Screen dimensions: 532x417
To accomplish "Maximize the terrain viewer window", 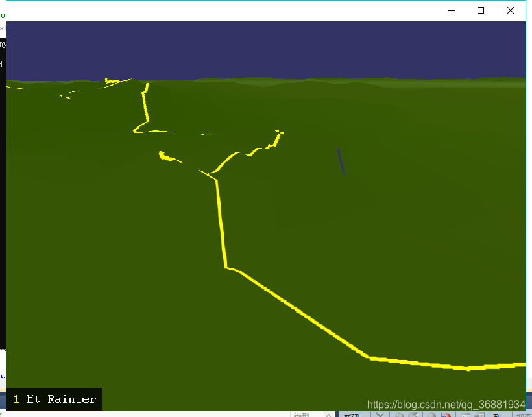I will [x=481, y=10].
